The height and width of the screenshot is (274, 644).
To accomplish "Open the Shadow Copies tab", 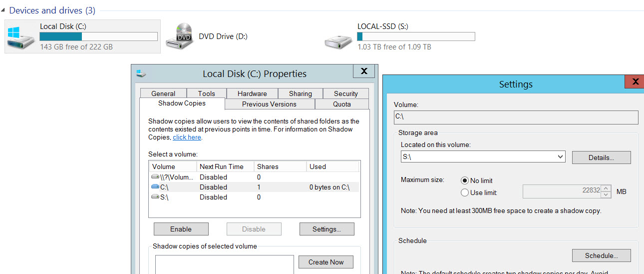I will (182, 103).
